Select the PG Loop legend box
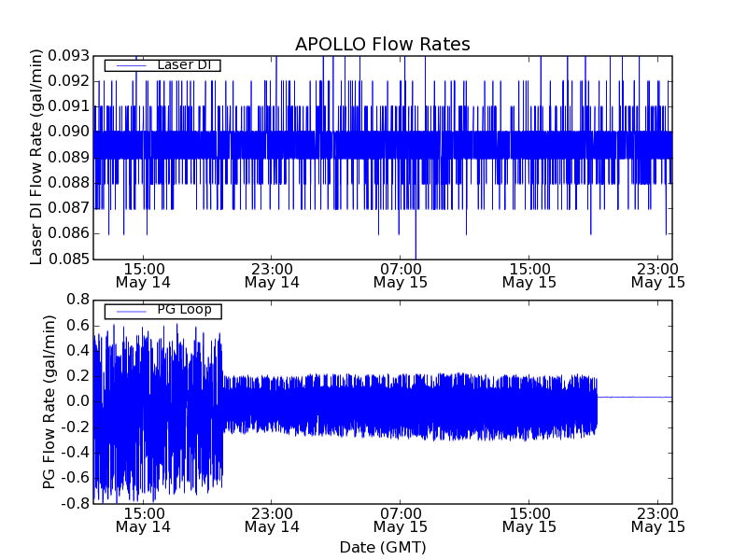This screenshot has height=560, width=747. pos(162,311)
